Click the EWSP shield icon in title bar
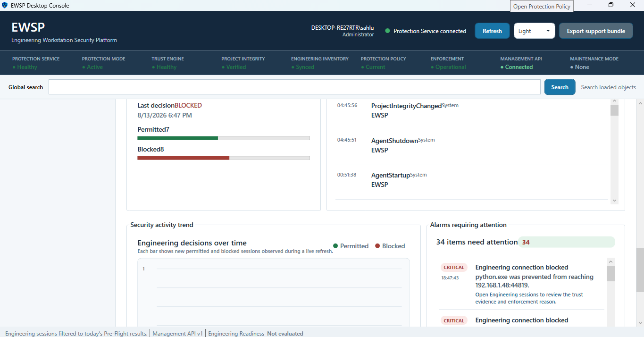Image resolution: width=644 pixels, height=337 pixels. pos(5,5)
